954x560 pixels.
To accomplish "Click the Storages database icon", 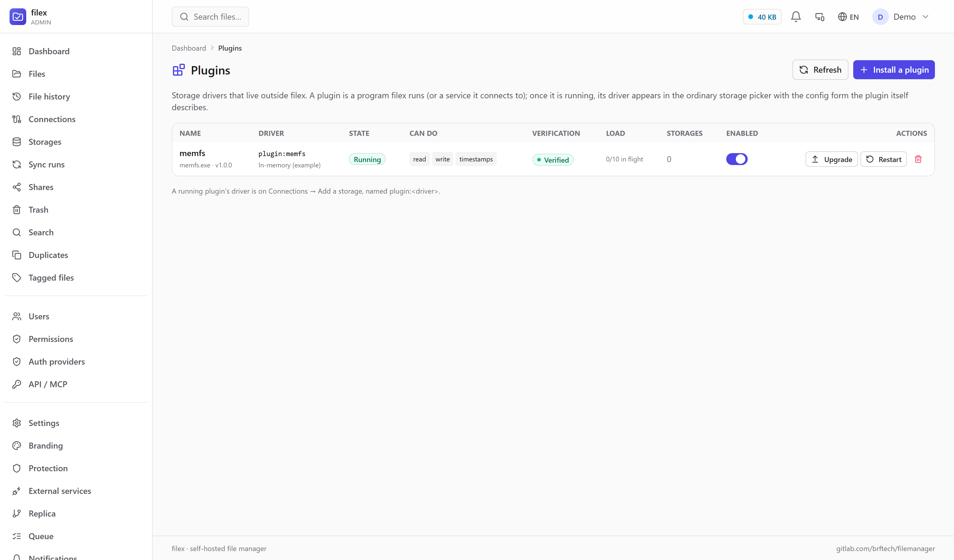I will [17, 142].
